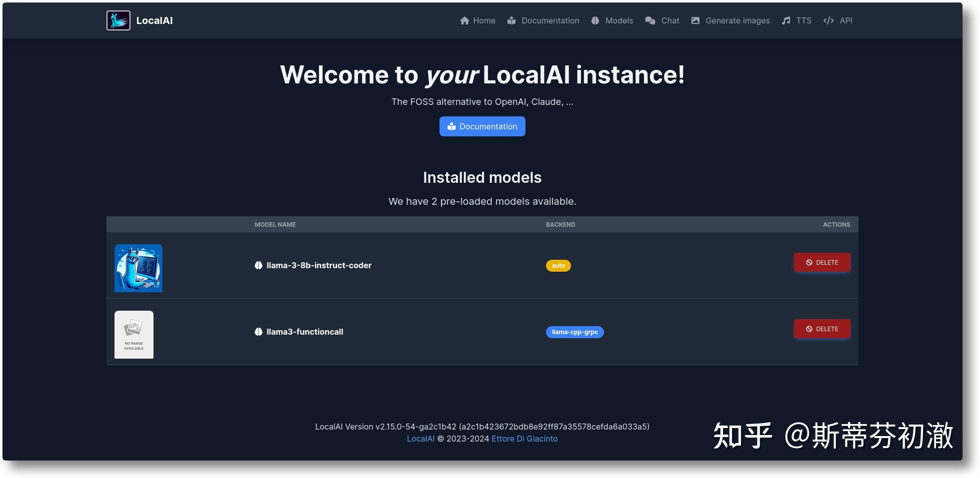Open the Ettore Di Giacinto link
Viewport: 980px width, 478px height.
pos(524,439)
